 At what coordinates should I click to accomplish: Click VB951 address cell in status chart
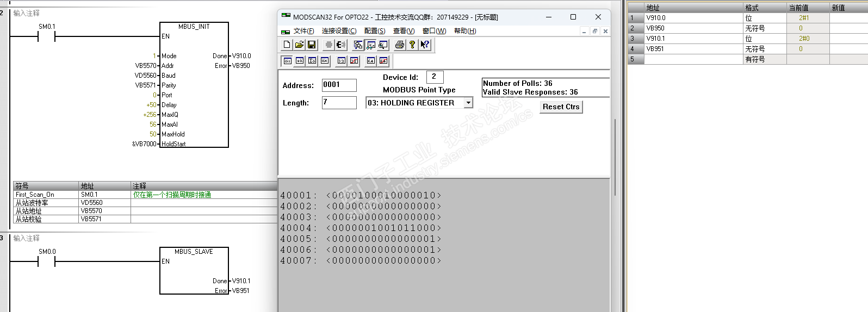click(693, 49)
